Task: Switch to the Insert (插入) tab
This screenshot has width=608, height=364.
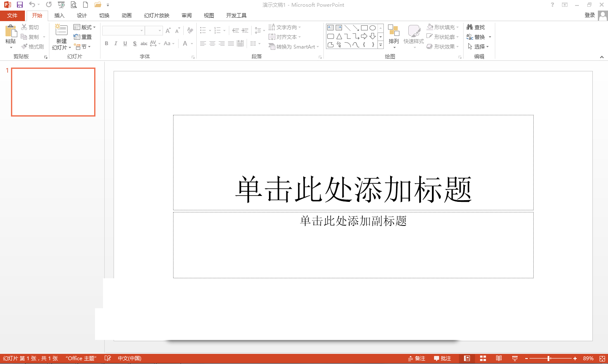Action: [x=59, y=16]
